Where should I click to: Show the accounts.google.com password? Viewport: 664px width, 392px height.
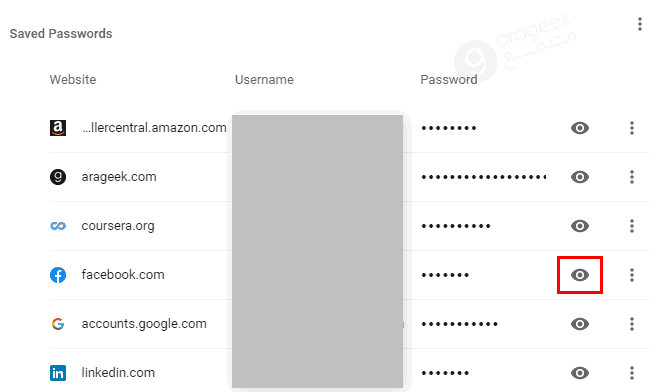tap(580, 324)
